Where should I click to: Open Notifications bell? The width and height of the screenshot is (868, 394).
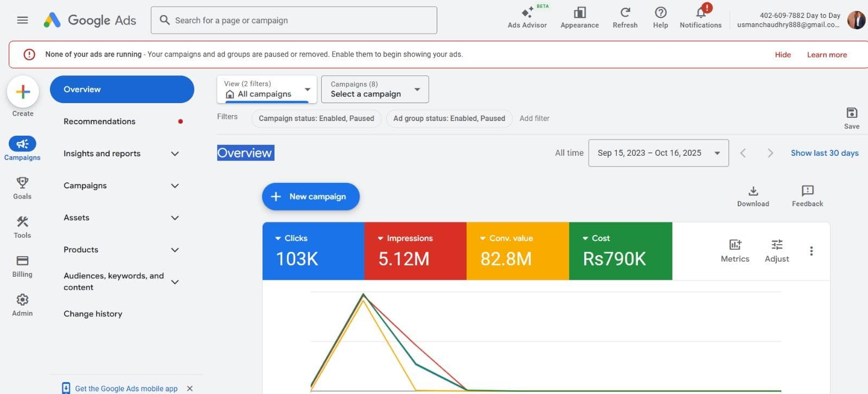tap(700, 17)
